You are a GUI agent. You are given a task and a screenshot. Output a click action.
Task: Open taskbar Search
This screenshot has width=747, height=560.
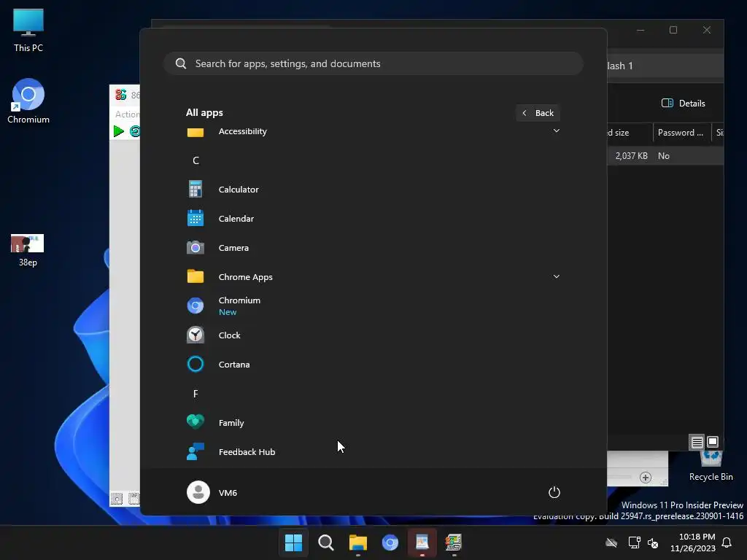coord(326,542)
